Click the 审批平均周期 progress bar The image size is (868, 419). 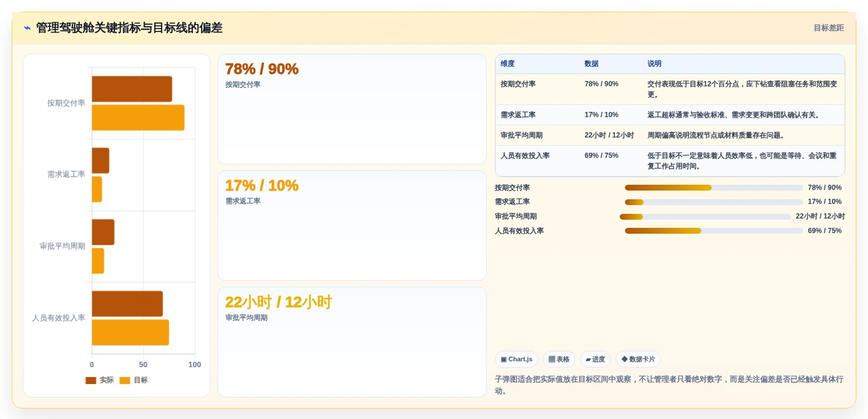pyautogui.click(x=705, y=217)
